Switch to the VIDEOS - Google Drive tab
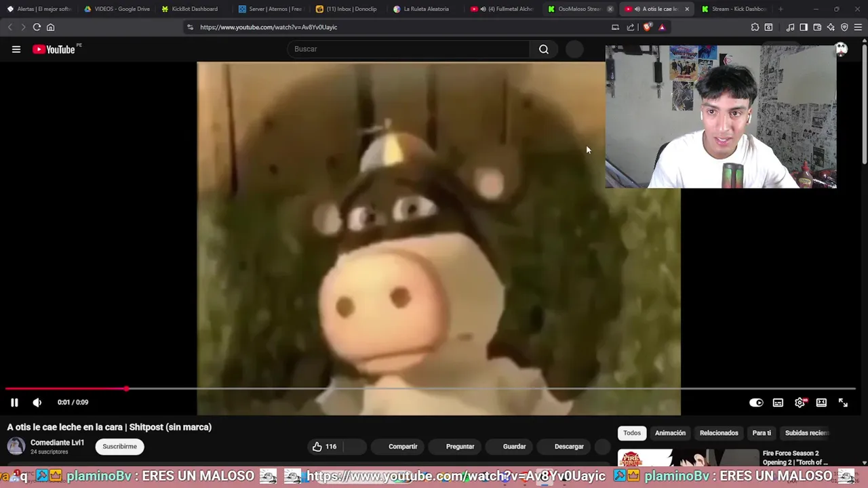The height and width of the screenshot is (488, 868). [x=117, y=9]
